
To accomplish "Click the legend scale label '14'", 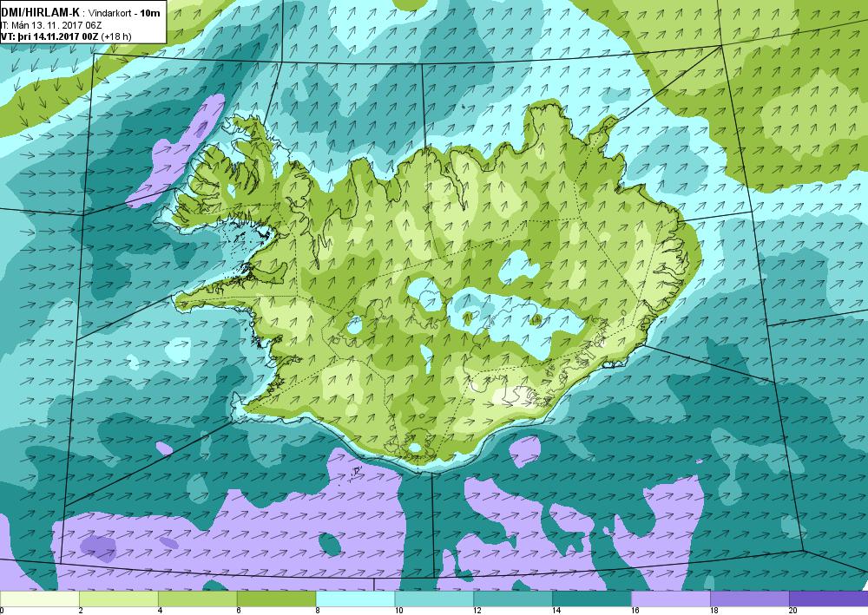I will point(556,611).
